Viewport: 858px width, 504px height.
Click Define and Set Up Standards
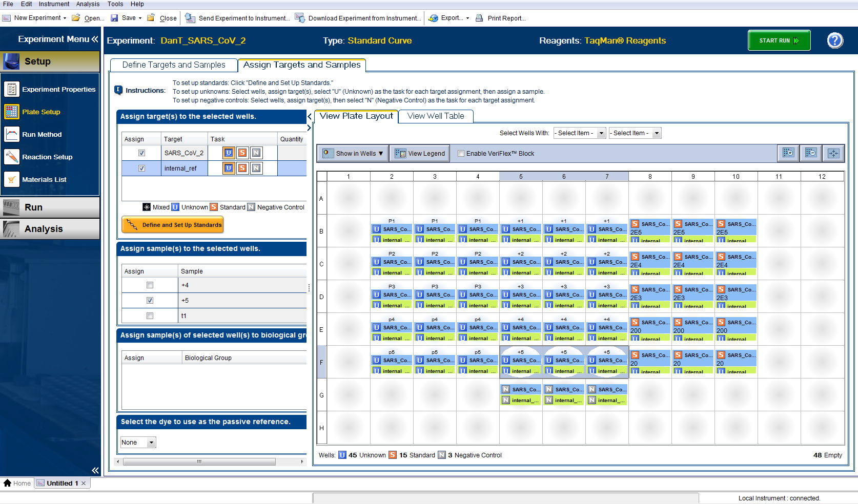click(x=173, y=225)
